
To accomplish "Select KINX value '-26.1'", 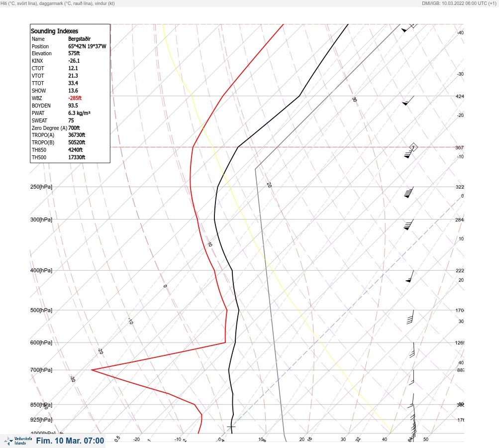I will coord(74,61).
